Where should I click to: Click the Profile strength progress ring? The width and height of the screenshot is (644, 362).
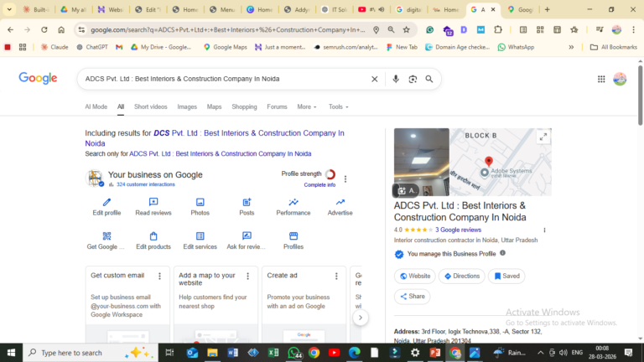(x=330, y=174)
